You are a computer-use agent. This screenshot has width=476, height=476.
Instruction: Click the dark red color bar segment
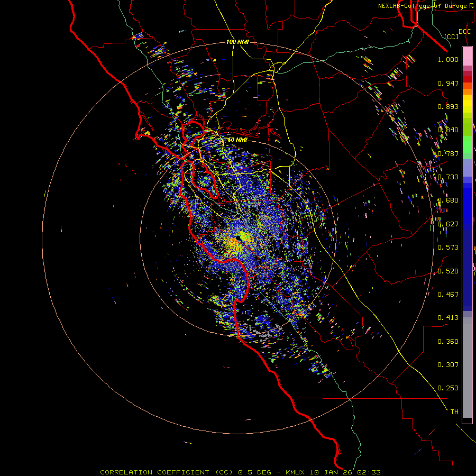[467, 79]
